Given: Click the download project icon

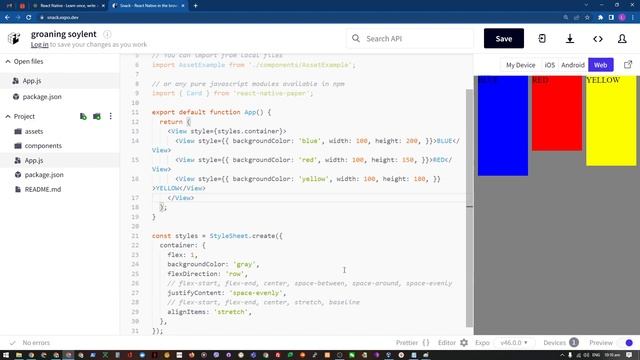Looking at the screenshot, I should pyautogui.click(x=570, y=38).
